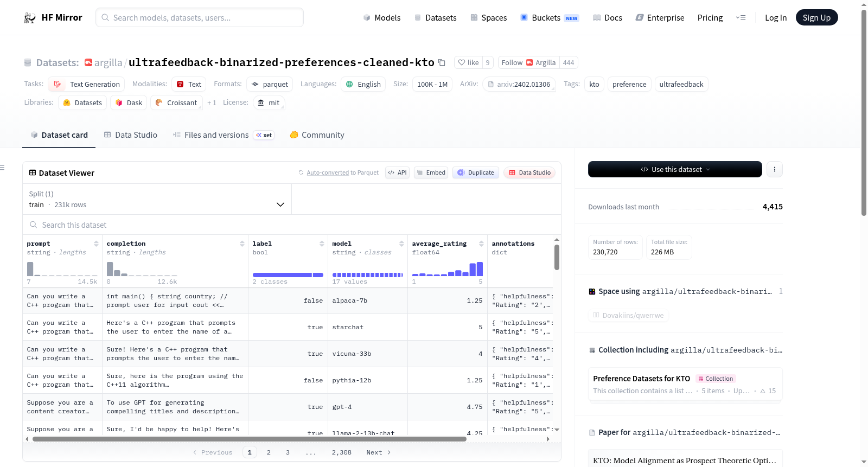Open Docs in the top navigation
The width and height of the screenshot is (868, 467).
pyautogui.click(x=608, y=18)
